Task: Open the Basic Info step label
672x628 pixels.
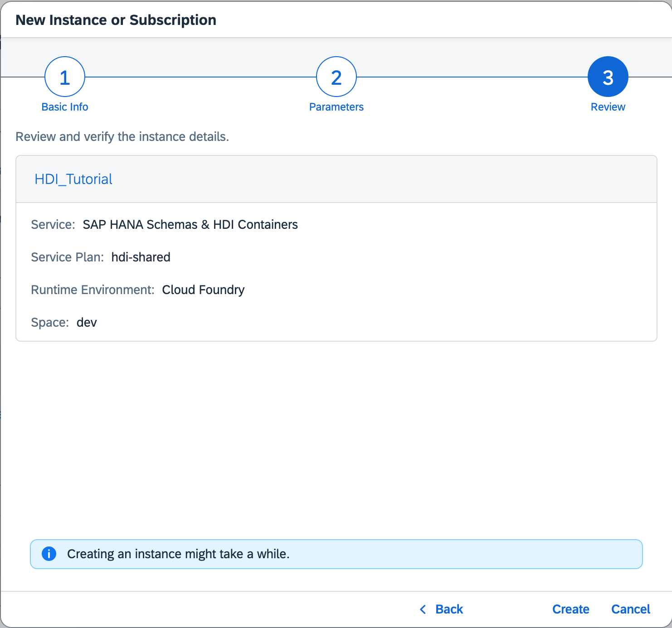Action: click(65, 107)
